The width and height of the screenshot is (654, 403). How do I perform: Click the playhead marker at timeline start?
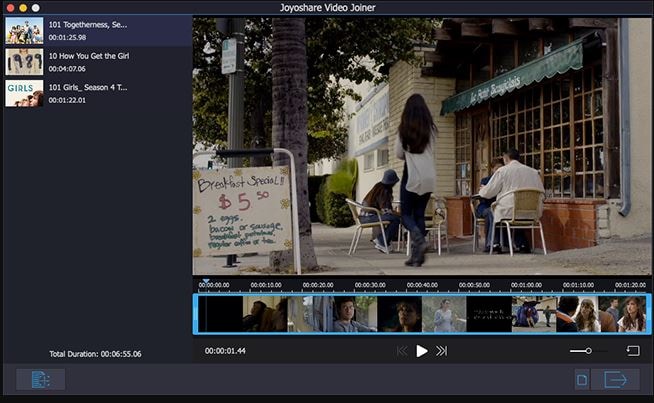click(206, 282)
